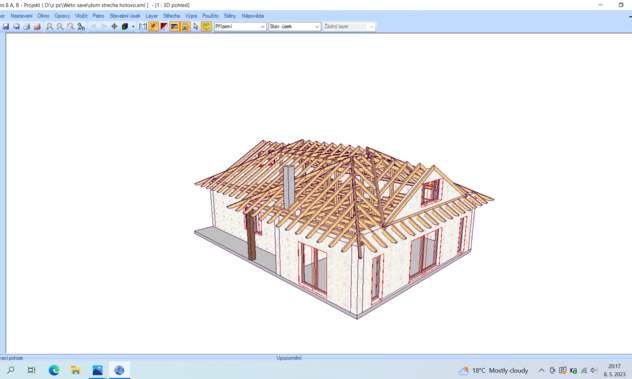Viewport: 632px width, 379px height.
Task: Click the Upozornění status bar label
Action: 289,358
